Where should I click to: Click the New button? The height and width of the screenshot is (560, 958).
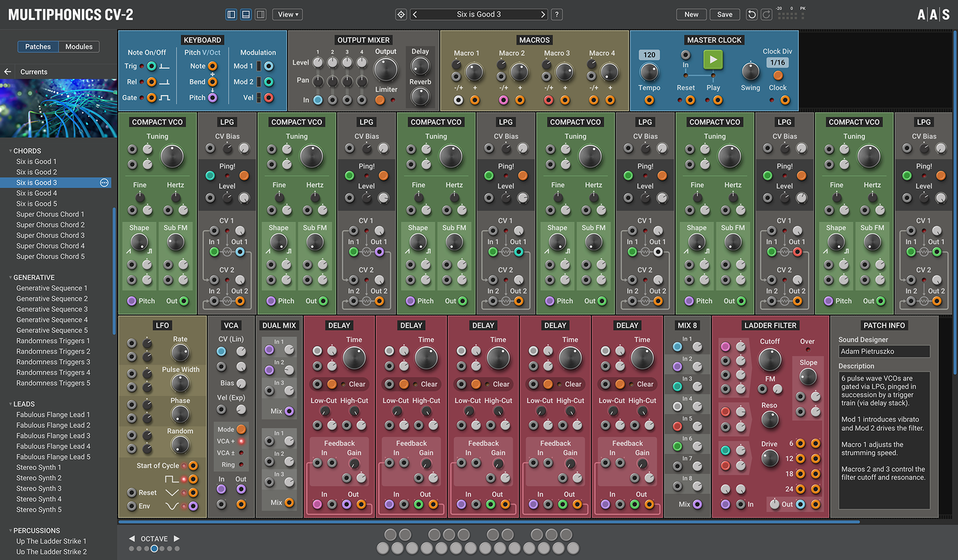click(x=692, y=14)
